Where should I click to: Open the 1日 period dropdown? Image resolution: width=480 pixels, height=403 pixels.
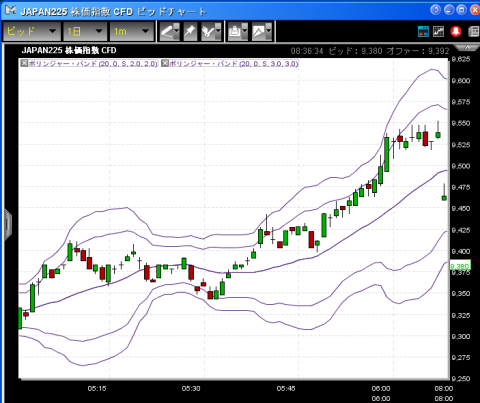coord(85,32)
